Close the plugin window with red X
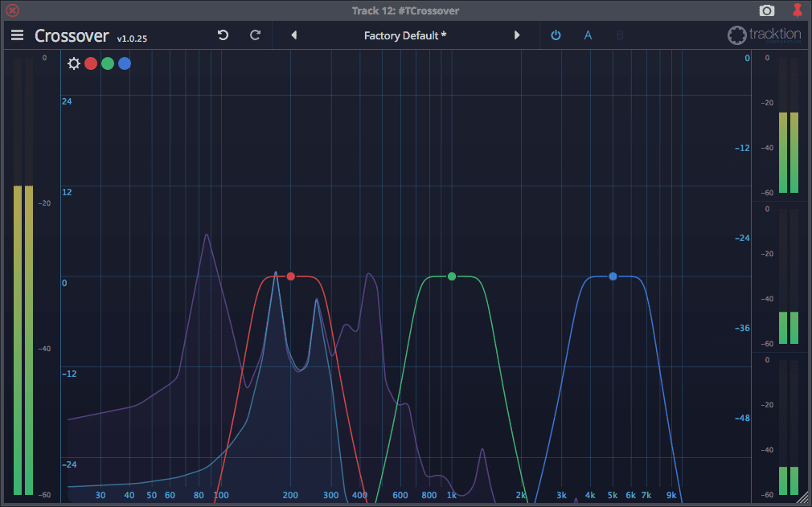This screenshot has width=812, height=507. coord(12,10)
